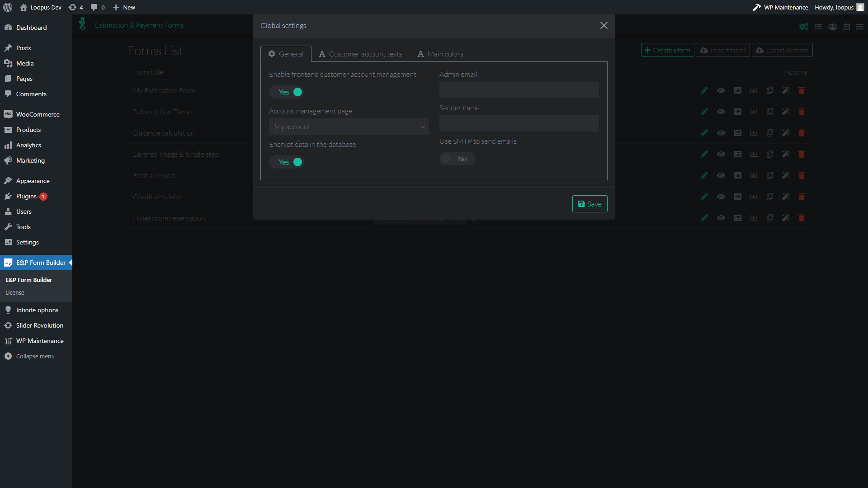
Task: Save the global settings
Action: (x=590, y=204)
